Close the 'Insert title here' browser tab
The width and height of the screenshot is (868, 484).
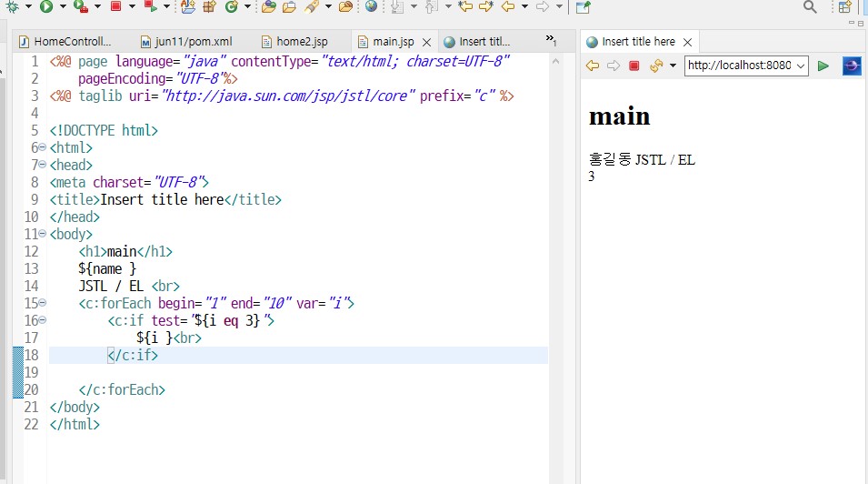tap(687, 42)
